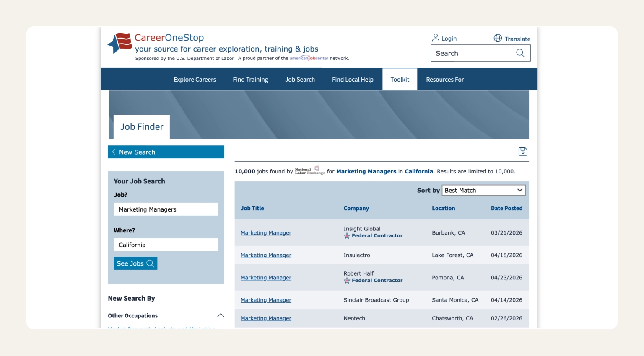
Task: Open the Find Local Help menu
Action: click(353, 80)
